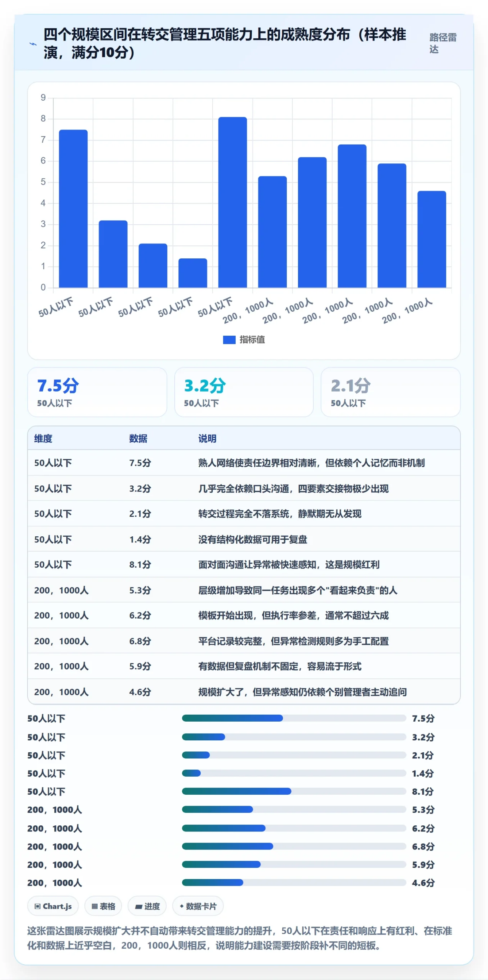The width and height of the screenshot is (488, 980).
Task: Click the 6.2分 progress bar
Action: (x=294, y=828)
